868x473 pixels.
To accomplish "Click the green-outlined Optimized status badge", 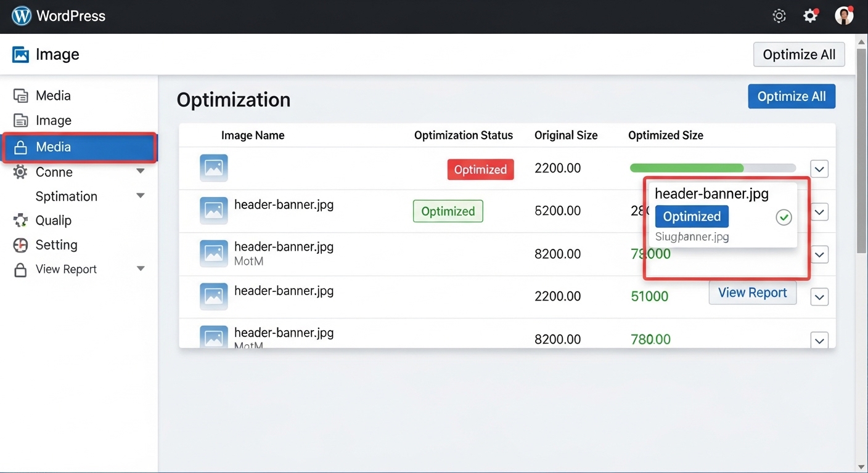I will coord(448,211).
